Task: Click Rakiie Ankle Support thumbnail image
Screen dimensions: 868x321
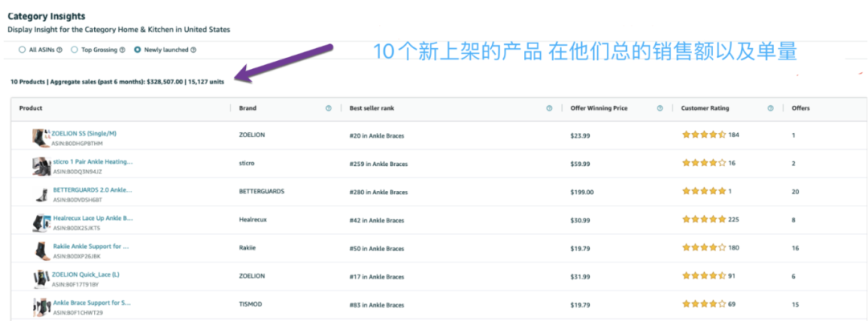Action: [x=42, y=251]
